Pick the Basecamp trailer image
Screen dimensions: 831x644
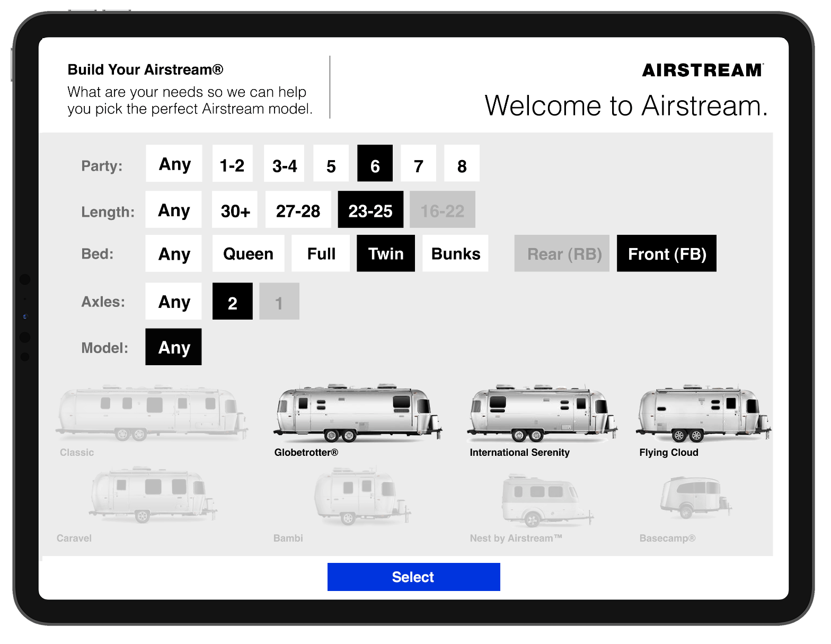pyautogui.click(x=696, y=497)
